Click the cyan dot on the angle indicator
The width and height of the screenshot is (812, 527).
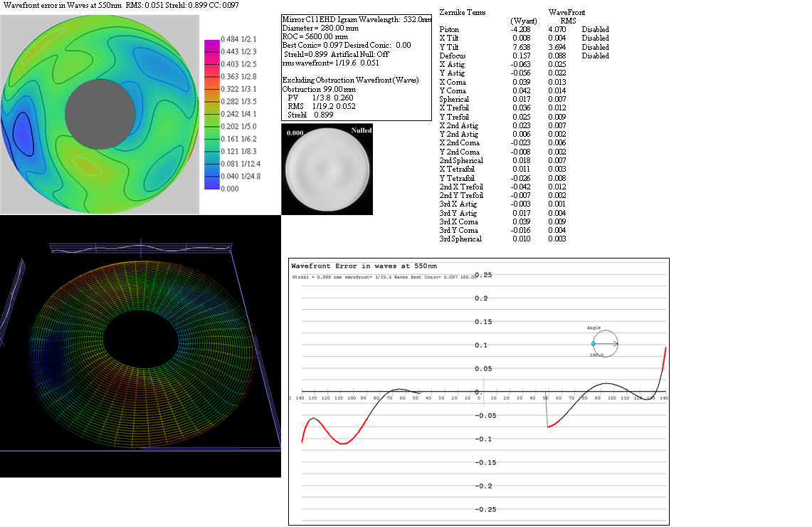(593, 344)
